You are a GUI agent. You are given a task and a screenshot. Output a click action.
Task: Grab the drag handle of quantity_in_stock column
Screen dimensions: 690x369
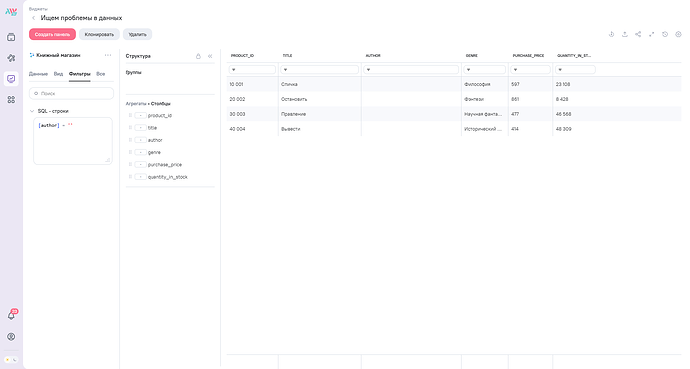[130, 177]
